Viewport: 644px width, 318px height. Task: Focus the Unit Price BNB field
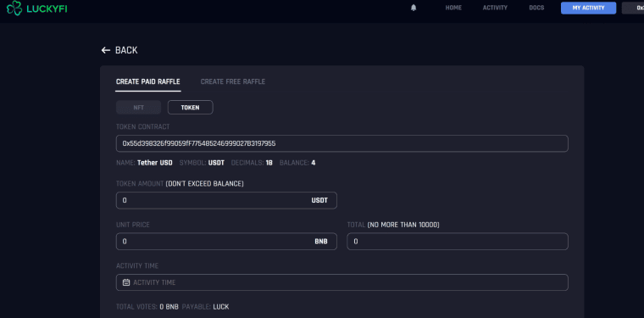pyautogui.click(x=226, y=242)
